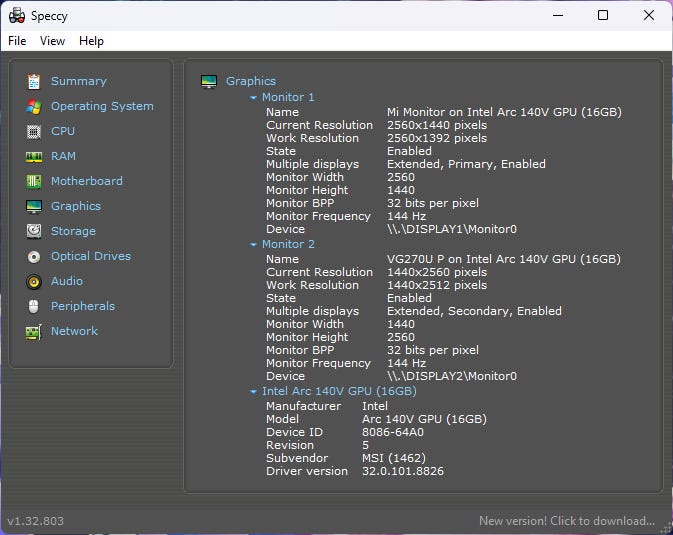The width and height of the screenshot is (673, 535).
Task: Select driver version 32.0.101.8826
Action: pos(403,471)
